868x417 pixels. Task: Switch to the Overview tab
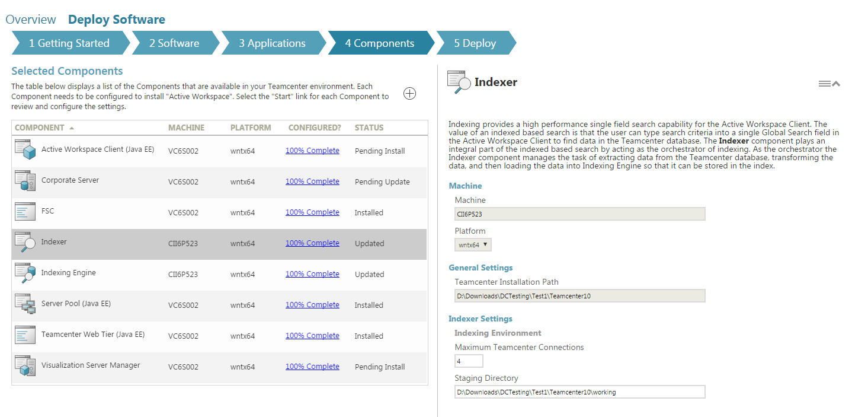[31, 20]
